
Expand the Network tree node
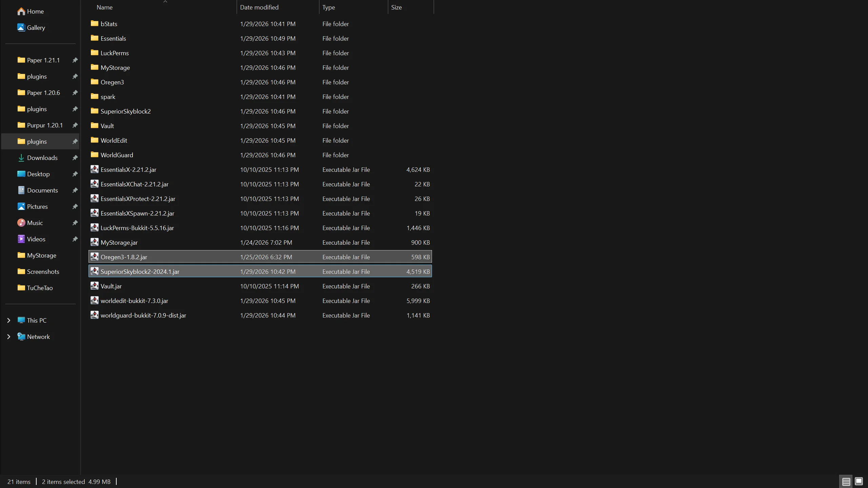pos(9,337)
